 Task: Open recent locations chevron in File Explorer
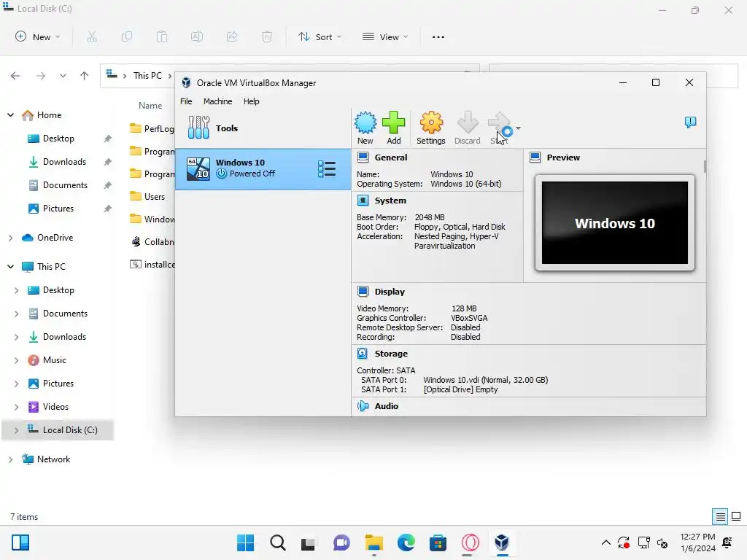63,76
